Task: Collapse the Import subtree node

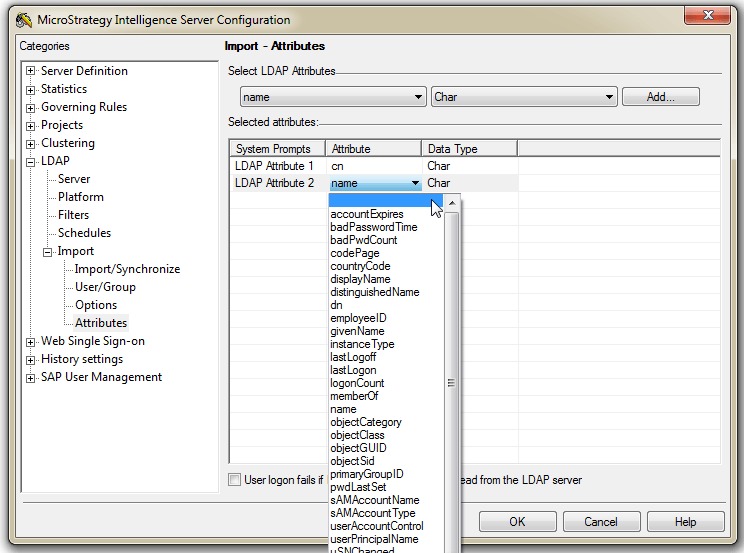Action: pyautogui.click(x=47, y=252)
